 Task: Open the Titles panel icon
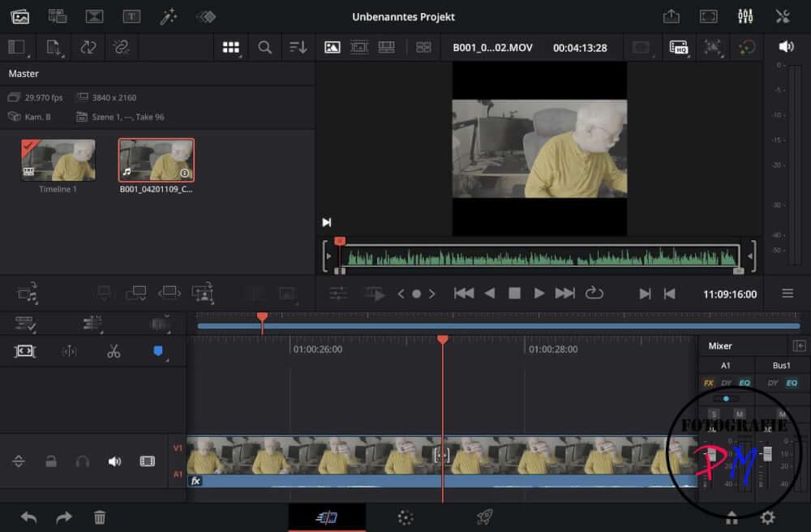pos(131,16)
